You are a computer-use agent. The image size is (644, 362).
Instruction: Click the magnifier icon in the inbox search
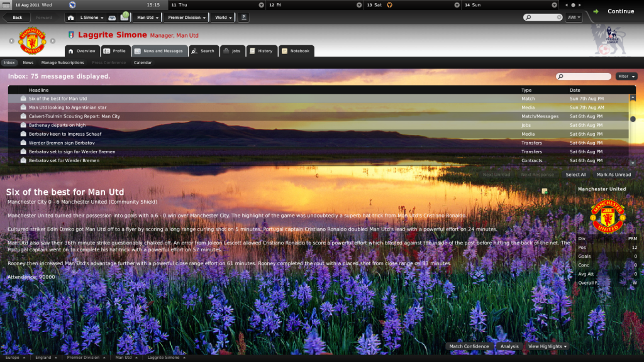560,76
